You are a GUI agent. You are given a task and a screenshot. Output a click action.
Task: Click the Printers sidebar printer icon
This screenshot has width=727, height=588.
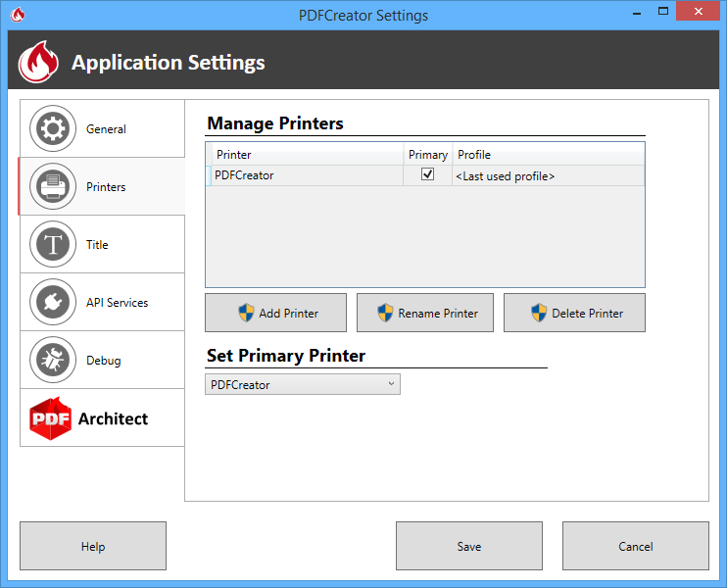click(x=53, y=187)
